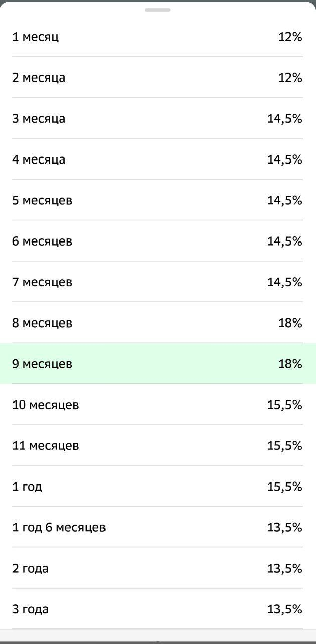
Task: Click the 15,5% rate beside 1 год
Action: point(284,487)
